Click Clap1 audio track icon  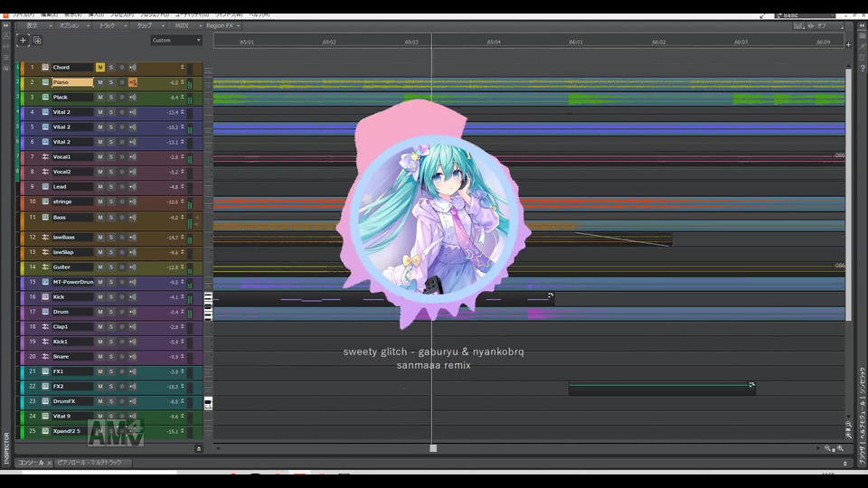pos(45,326)
